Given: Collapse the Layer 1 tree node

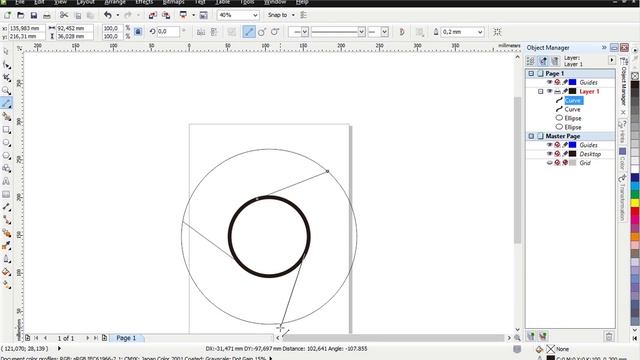Looking at the screenshot, I should 540,91.
